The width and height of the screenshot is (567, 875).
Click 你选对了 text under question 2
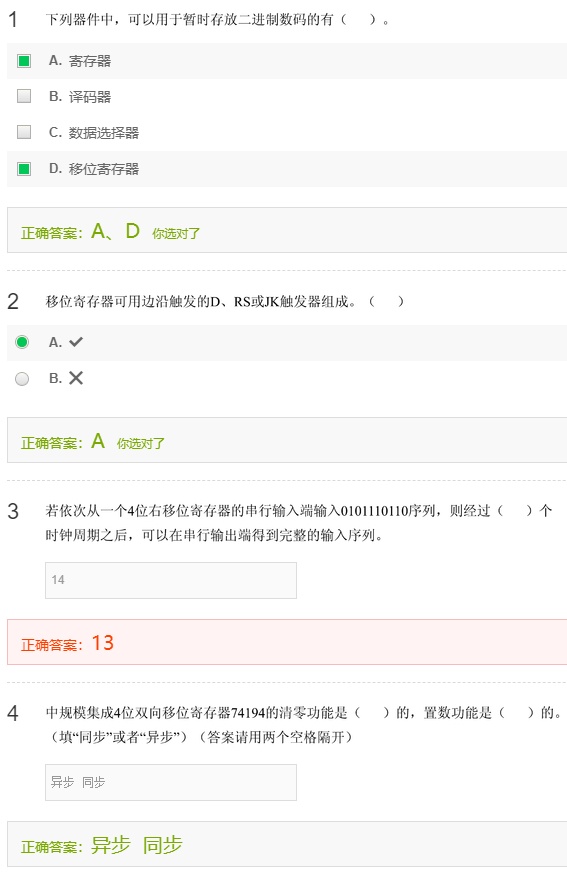click(x=141, y=444)
